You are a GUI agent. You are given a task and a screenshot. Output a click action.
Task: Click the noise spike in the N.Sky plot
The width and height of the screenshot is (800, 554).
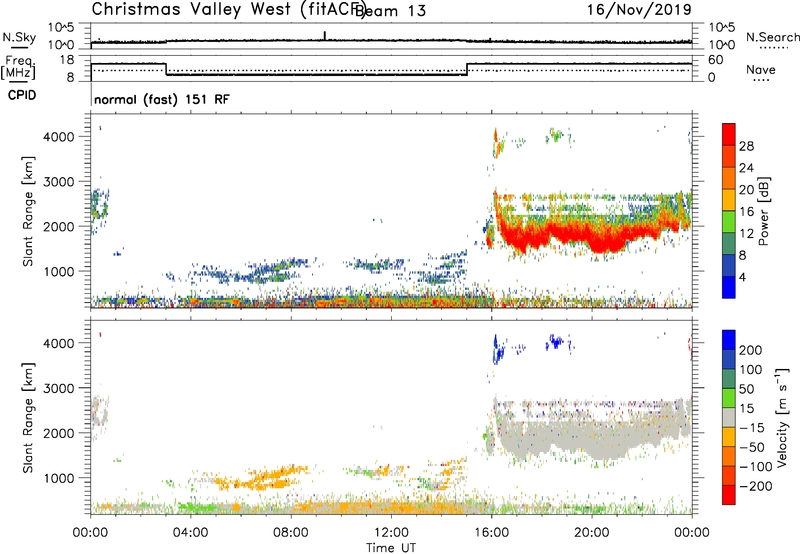point(324,36)
